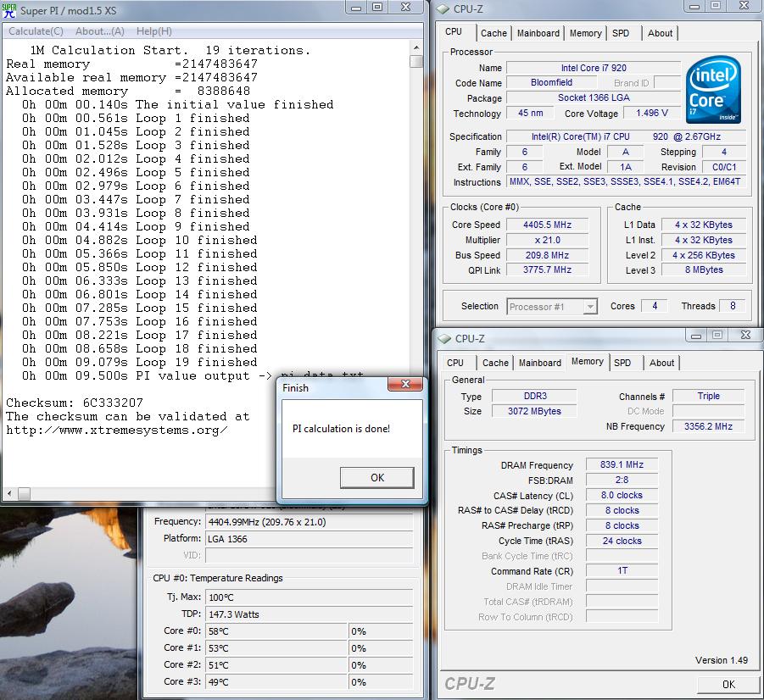Click the NB Frequency 3356.2 MHz value
Viewport: 764px width, 700px height.
click(x=708, y=426)
